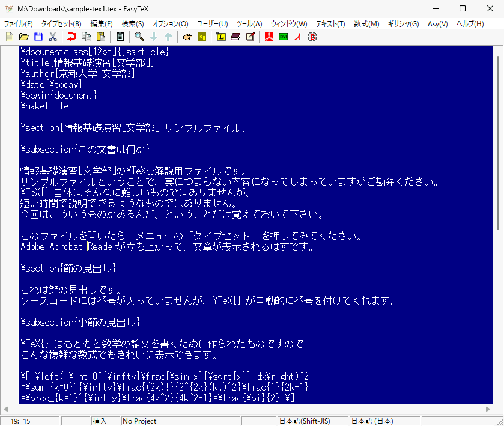Viewport: 504px width, 426px height.
Task: Open the ヘルプ(H) menu
Action: click(470, 24)
